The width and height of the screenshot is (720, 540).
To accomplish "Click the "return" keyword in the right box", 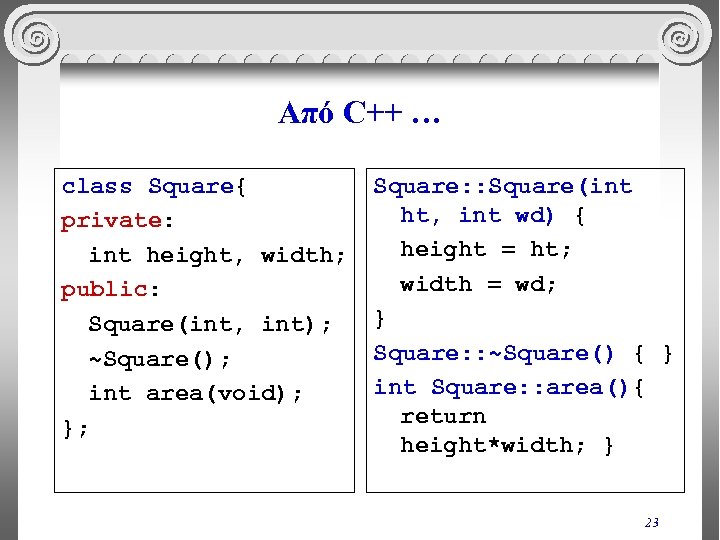I will (443, 416).
